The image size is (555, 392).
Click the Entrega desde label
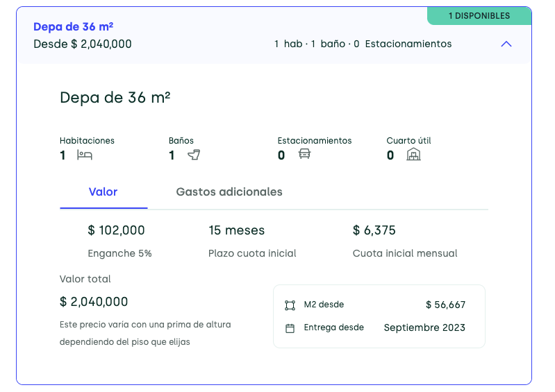(334, 327)
